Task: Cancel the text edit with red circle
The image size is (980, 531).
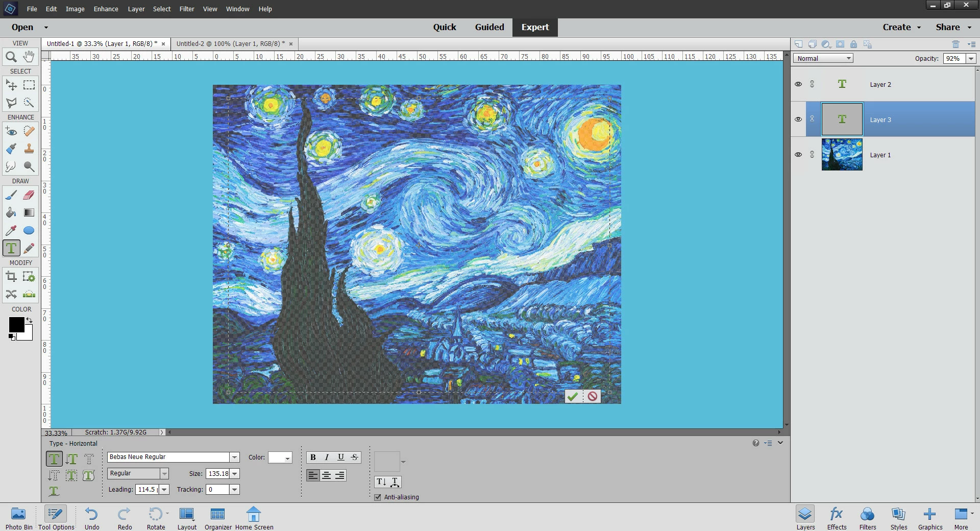Action: tap(592, 396)
